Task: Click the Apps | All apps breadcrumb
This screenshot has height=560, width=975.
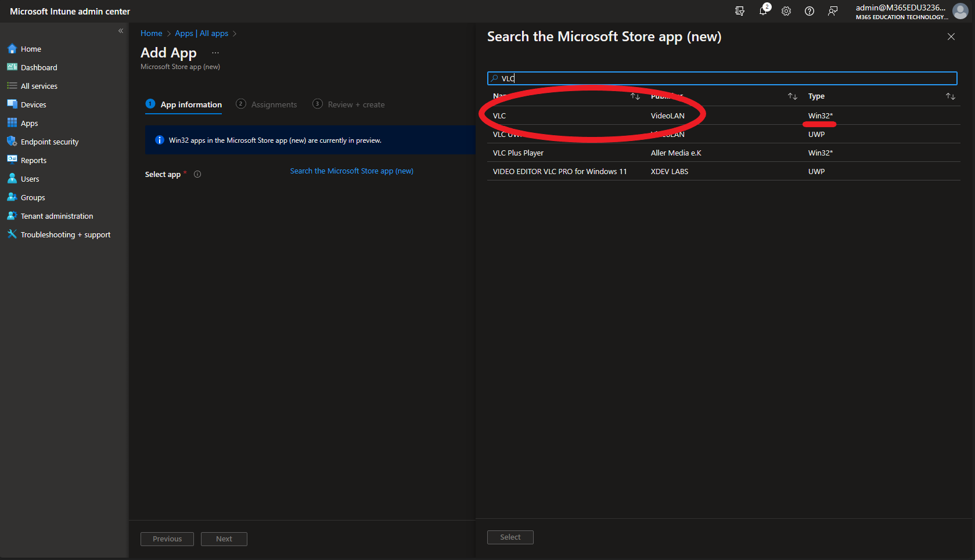Action: point(202,33)
